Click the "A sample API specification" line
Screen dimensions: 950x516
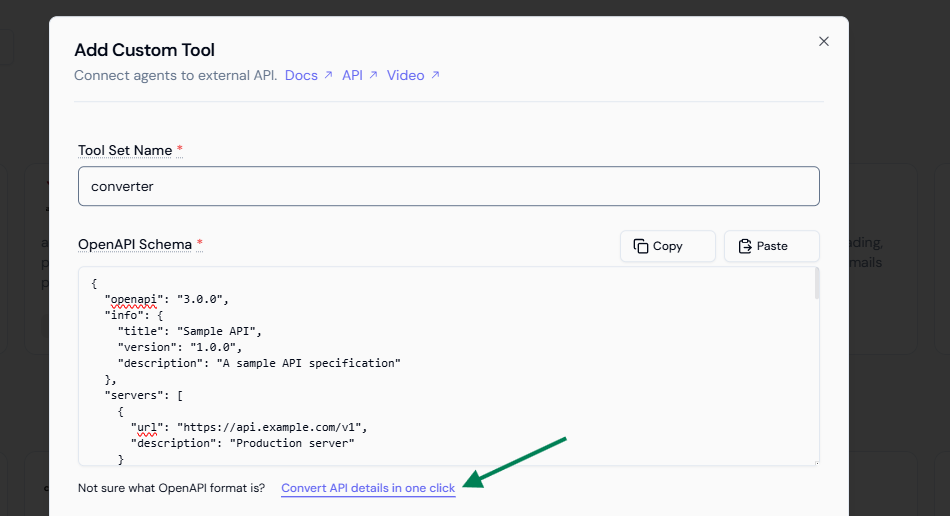(259, 363)
